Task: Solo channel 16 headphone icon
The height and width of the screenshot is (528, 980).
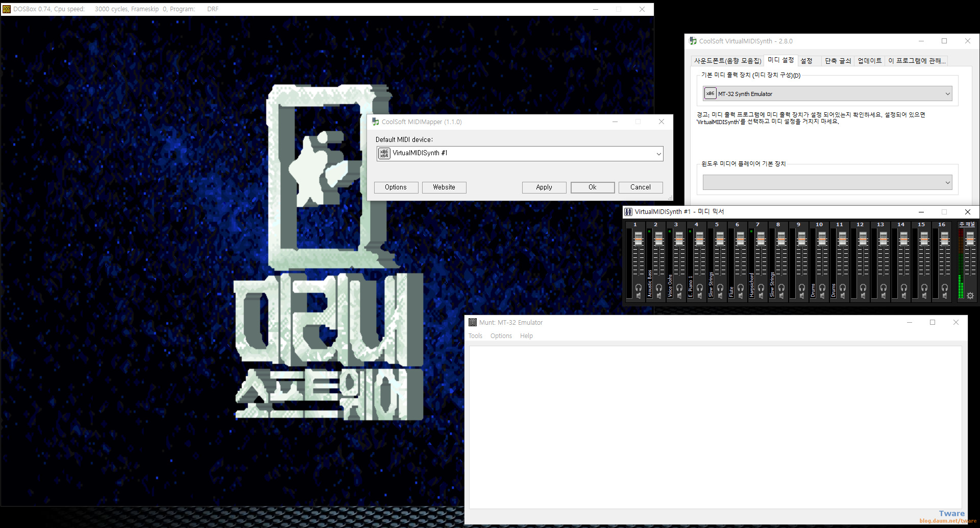Action: 945,287
